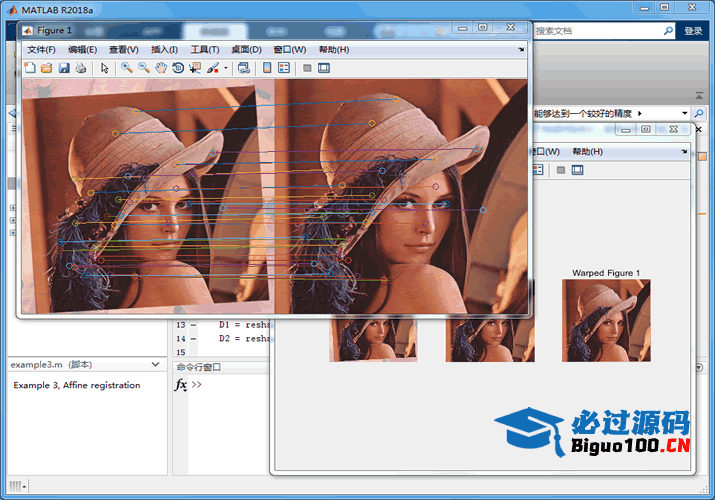Click the leftmost partially hidden image thumbnail
The width and height of the screenshot is (715, 500).
pyautogui.click(x=373, y=338)
